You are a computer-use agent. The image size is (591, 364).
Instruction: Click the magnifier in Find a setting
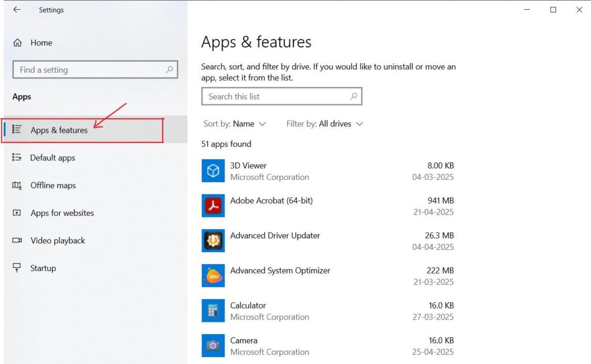(x=170, y=69)
